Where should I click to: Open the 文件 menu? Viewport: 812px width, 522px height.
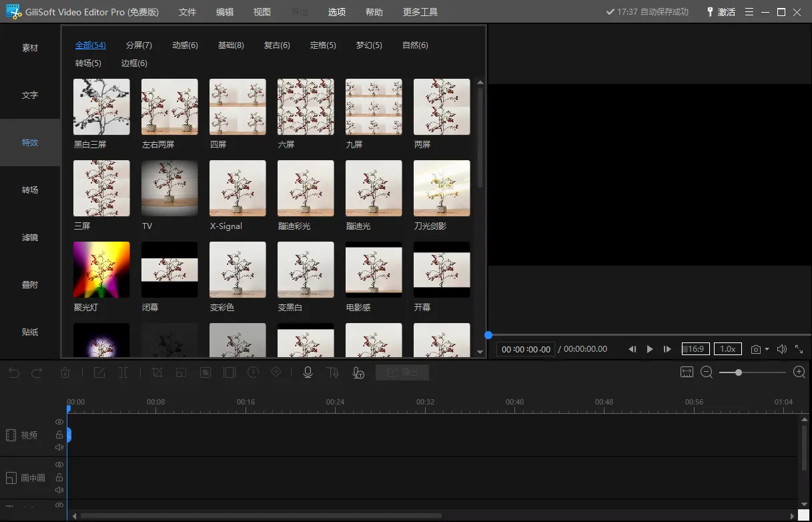point(187,12)
